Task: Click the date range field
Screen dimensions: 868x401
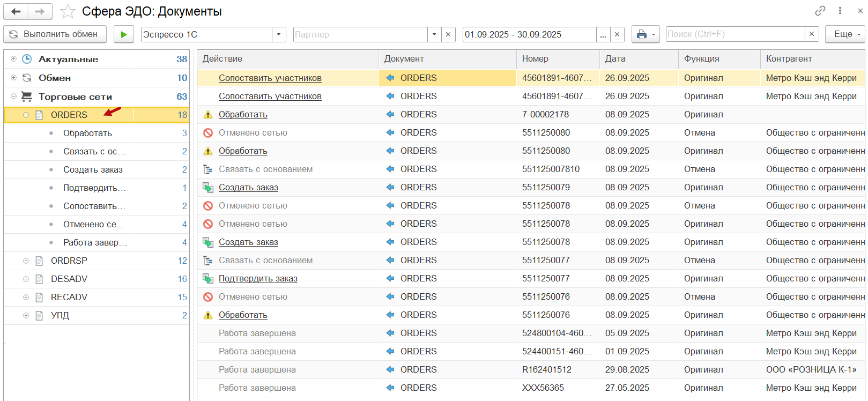Action: (530, 34)
